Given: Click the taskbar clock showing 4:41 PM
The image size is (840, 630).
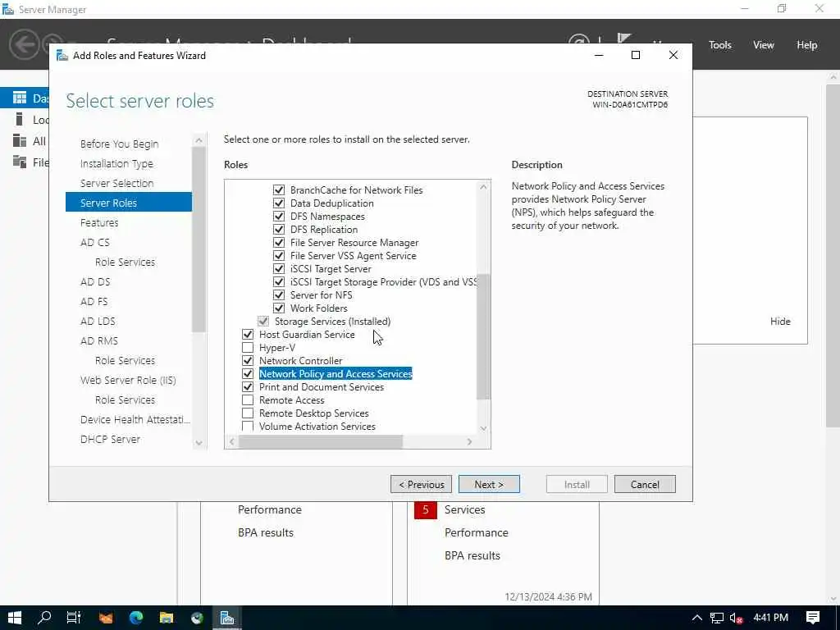Looking at the screenshot, I should (770, 618).
